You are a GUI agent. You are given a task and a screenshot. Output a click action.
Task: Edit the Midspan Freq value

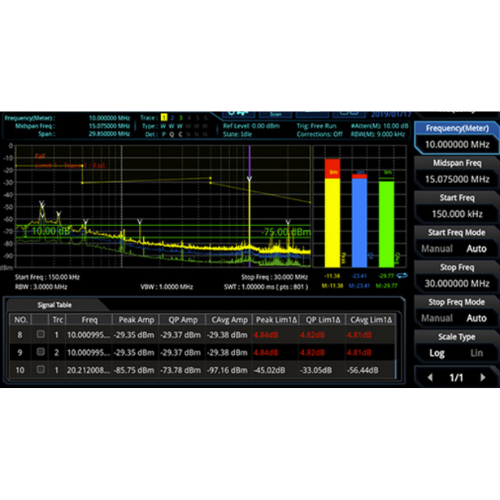coord(457,179)
